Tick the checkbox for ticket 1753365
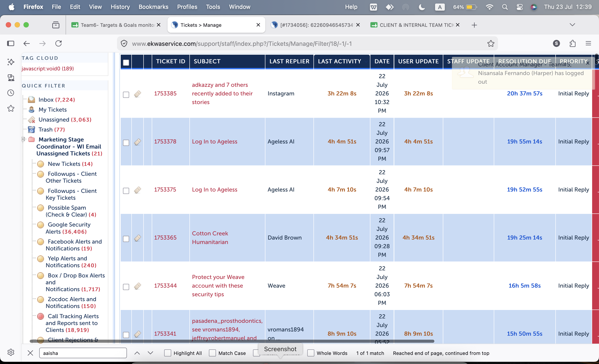Viewport: 599px width, 364px height. tap(126, 239)
